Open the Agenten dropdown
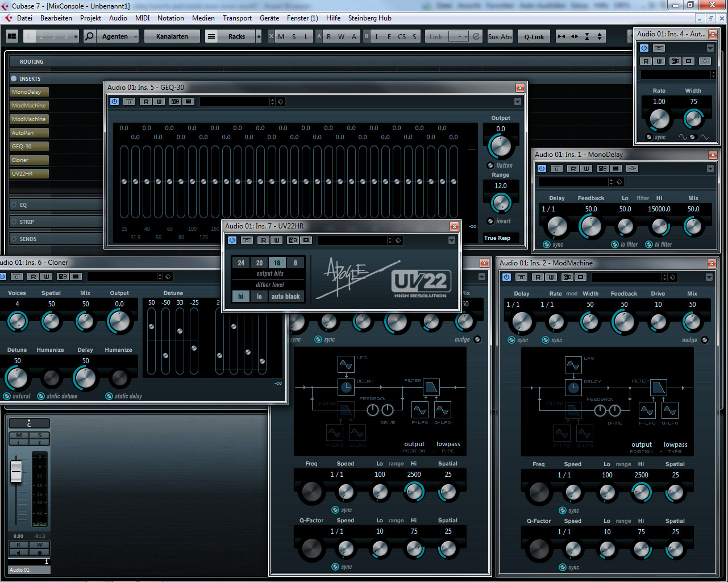The image size is (728, 582). (119, 36)
